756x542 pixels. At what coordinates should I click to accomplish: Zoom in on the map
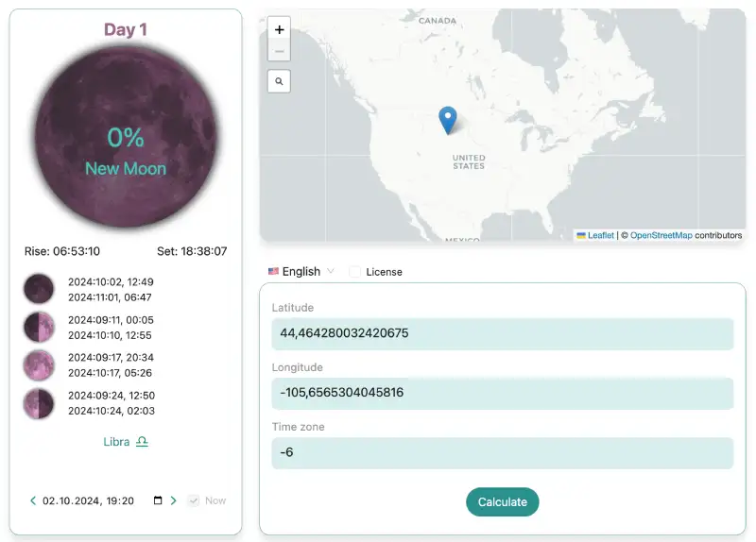coord(279,29)
